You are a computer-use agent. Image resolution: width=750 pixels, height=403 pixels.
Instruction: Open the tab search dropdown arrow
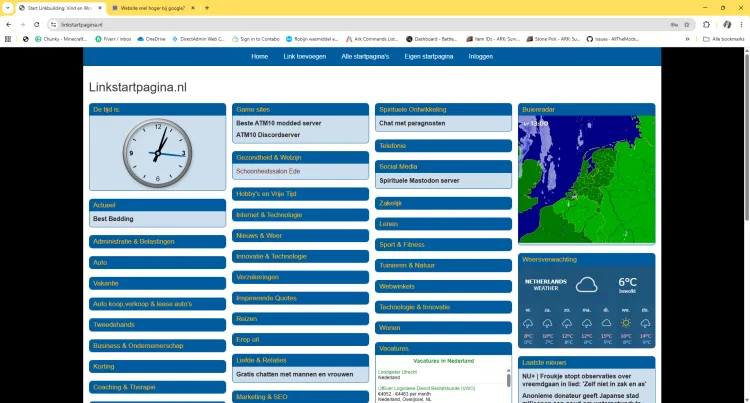pos(9,7)
